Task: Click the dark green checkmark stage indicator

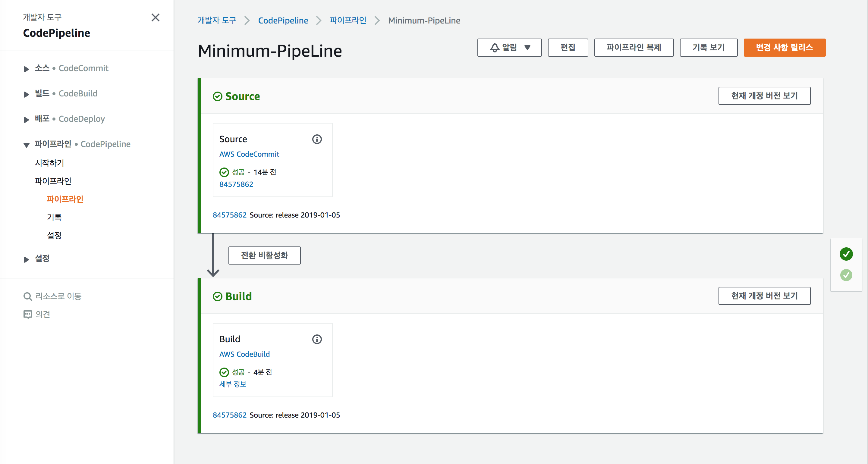Action: point(846,254)
